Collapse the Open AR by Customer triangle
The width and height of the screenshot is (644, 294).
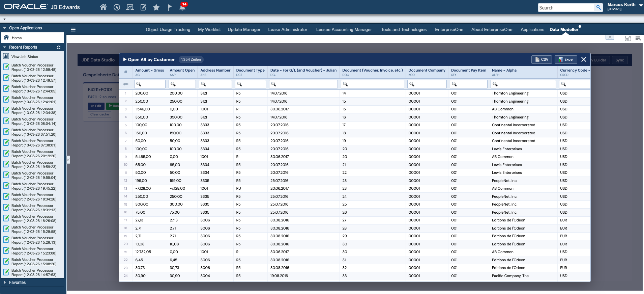click(x=125, y=59)
